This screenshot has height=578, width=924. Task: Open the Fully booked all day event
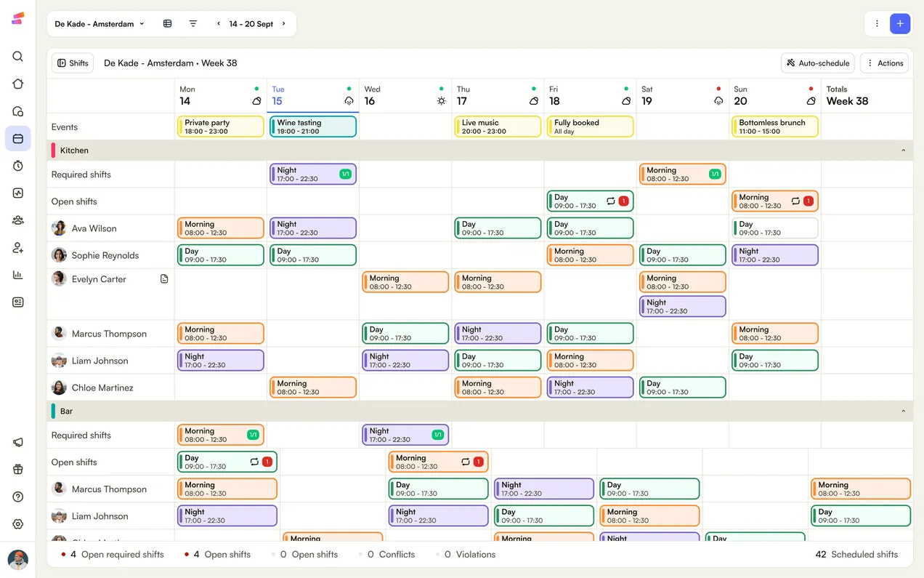tap(590, 127)
